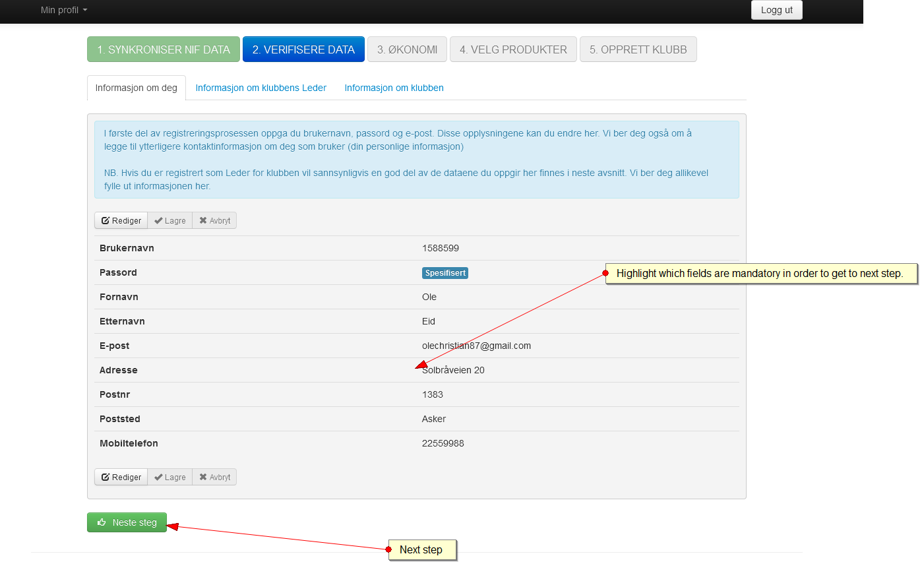Image resolution: width=924 pixels, height=587 pixels.
Task: Click the Etternavn field label
Action: click(x=122, y=321)
